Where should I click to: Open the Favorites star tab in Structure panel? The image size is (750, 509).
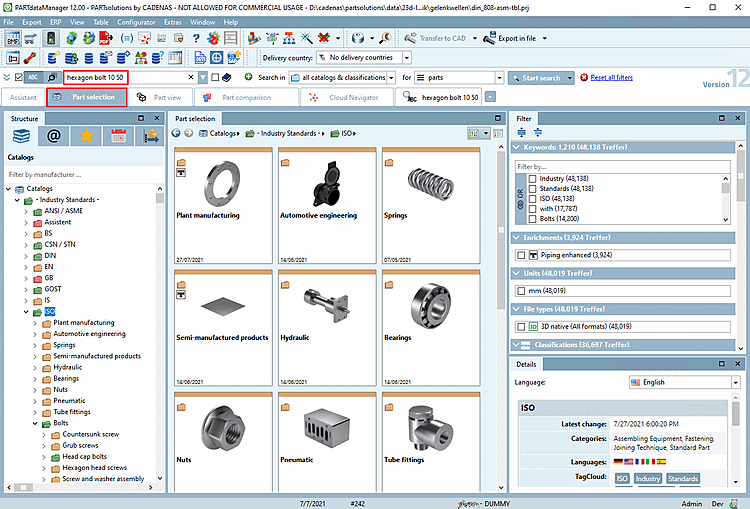(87, 137)
